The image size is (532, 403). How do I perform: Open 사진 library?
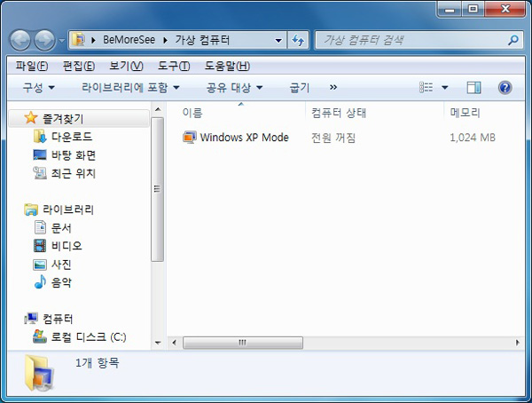click(x=61, y=265)
